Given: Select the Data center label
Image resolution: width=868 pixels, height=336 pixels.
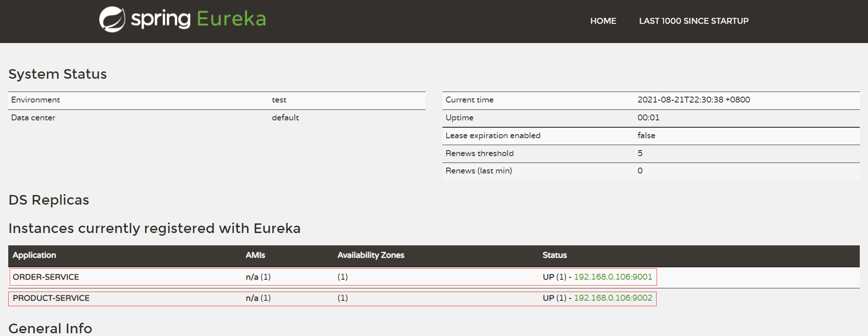Looking at the screenshot, I should coord(33,118).
